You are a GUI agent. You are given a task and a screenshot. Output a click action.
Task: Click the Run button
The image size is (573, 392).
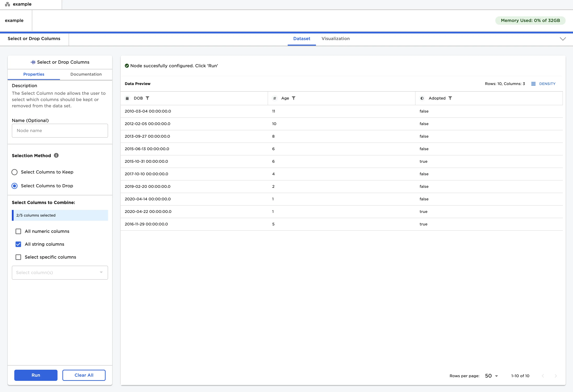(x=36, y=375)
